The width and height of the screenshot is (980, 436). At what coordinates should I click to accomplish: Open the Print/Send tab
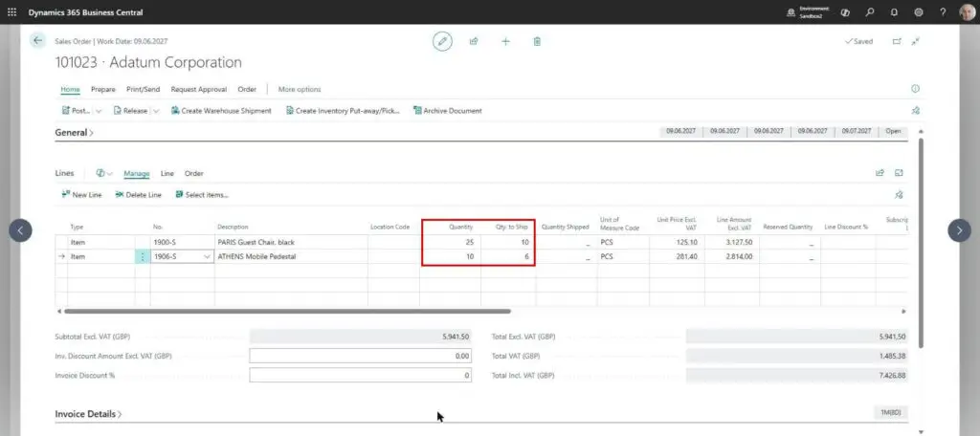coord(144,89)
